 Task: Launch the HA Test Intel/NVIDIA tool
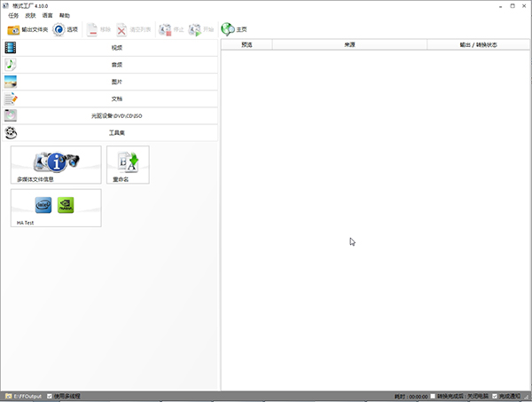[56, 209]
